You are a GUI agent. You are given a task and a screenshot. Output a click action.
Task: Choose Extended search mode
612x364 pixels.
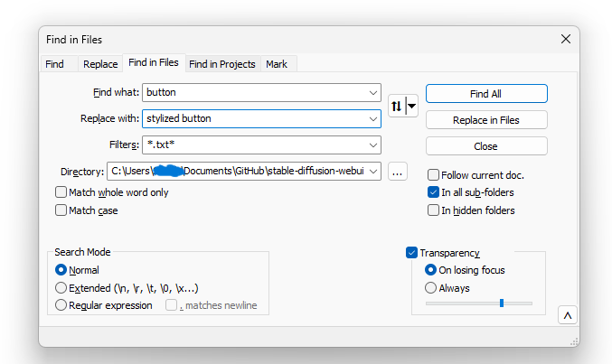(x=61, y=287)
